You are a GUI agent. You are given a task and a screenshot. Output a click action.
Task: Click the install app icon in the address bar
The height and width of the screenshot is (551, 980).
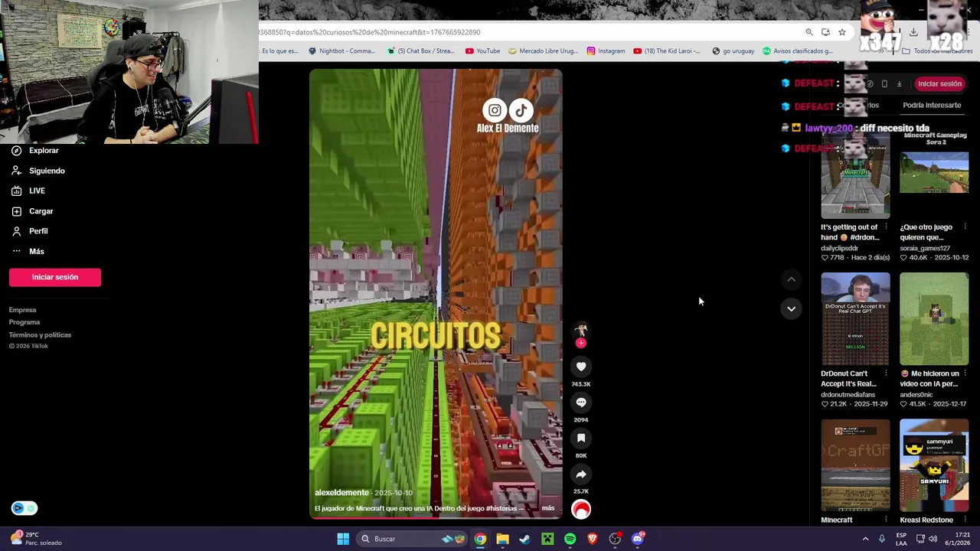[825, 32]
